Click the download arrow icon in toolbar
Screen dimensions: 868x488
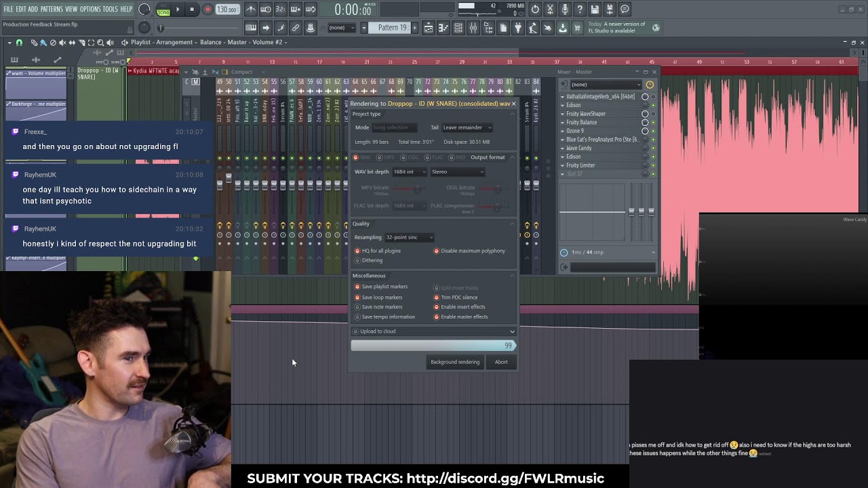[x=562, y=28]
